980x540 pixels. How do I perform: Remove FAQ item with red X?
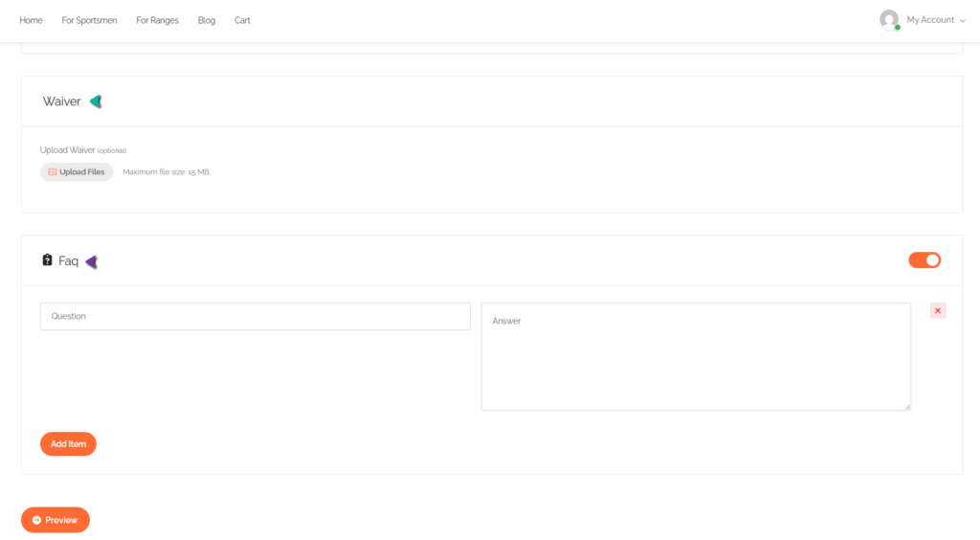[938, 310]
